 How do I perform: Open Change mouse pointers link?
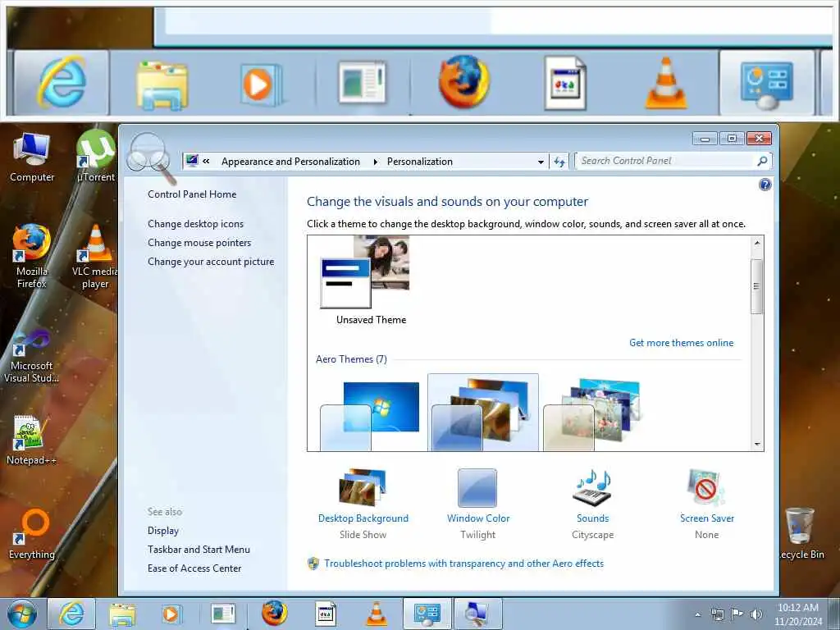(x=199, y=243)
